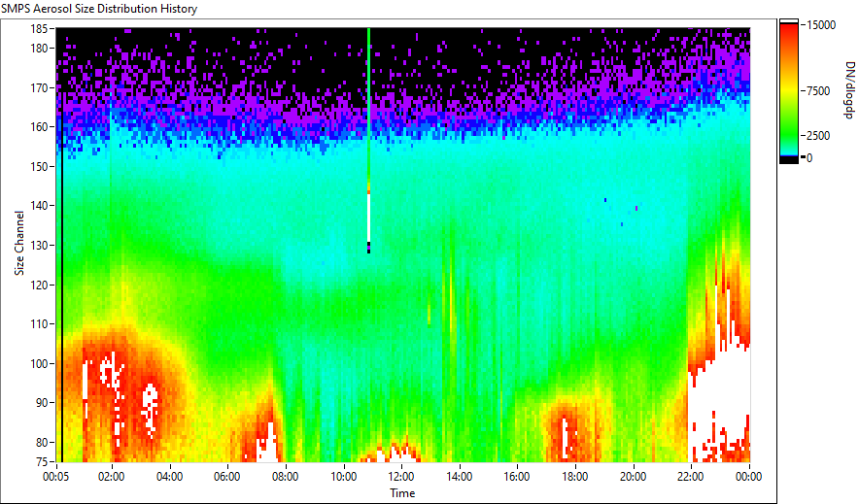Click the 22:00 time axis label
This screenshot has width=859, height=504.
click(x=690, y=477)
